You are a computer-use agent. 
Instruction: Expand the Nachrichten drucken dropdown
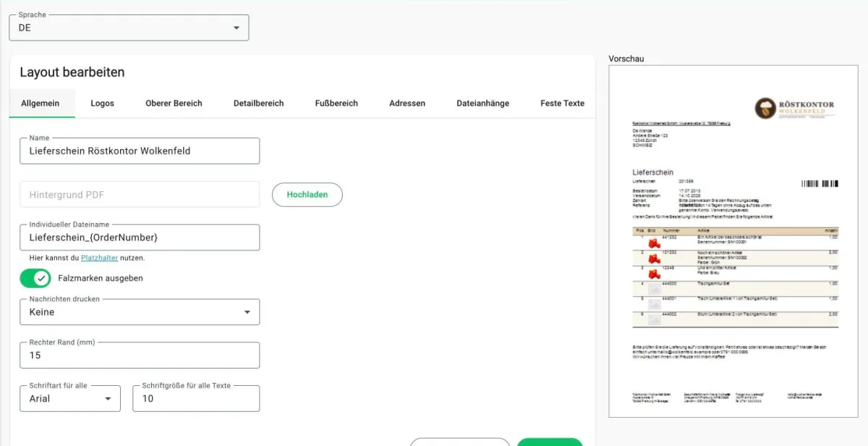(140, 312)
